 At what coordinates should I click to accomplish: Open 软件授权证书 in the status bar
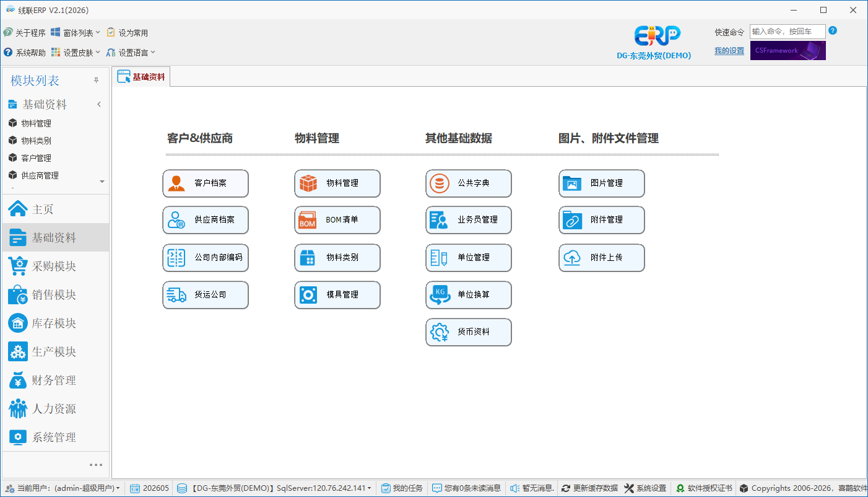704,488
